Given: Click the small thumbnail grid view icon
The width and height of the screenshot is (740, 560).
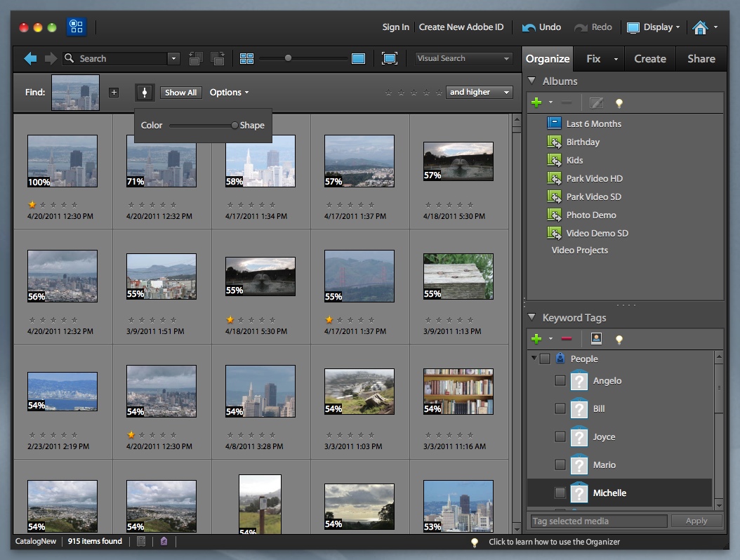Looking at the screenshot, I should click(246, 59).
